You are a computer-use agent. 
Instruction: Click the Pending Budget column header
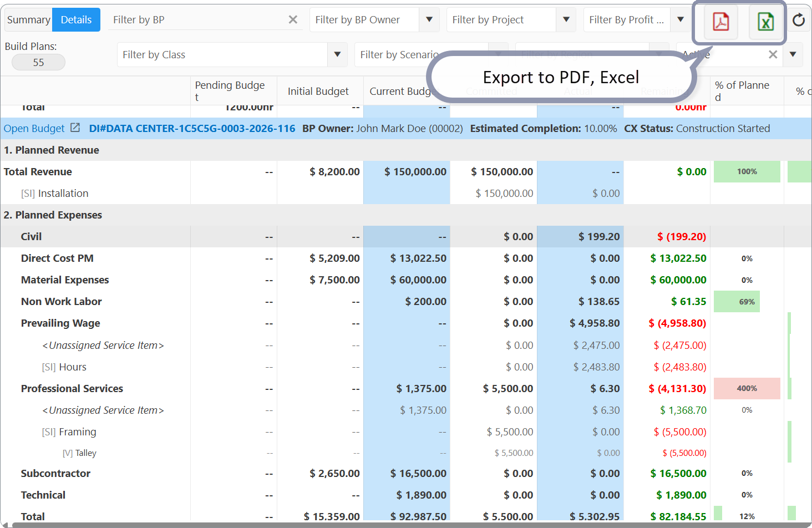234,91
